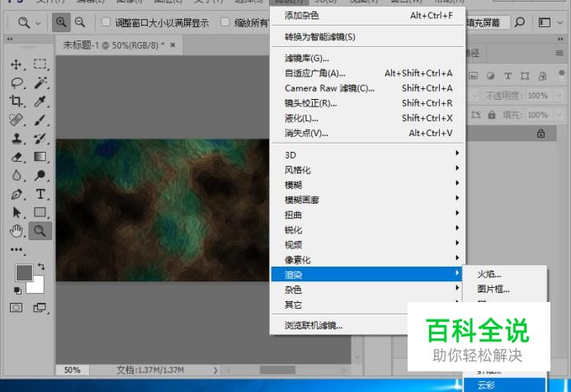This screenshot has width=571, height=392.
Task: Select 云彩 in the render submenu
Action: (505, 385)
